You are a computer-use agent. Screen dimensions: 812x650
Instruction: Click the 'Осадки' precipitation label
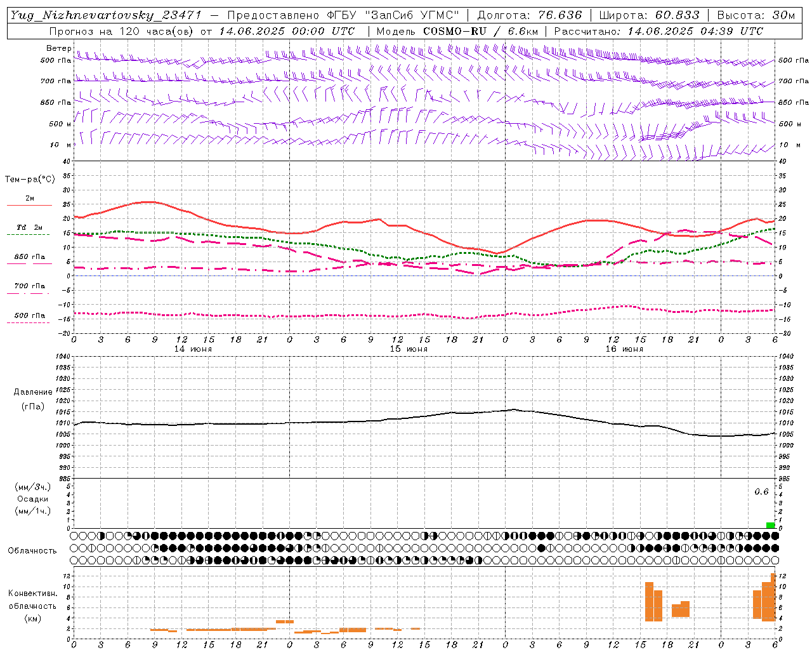tap(33, 499)
